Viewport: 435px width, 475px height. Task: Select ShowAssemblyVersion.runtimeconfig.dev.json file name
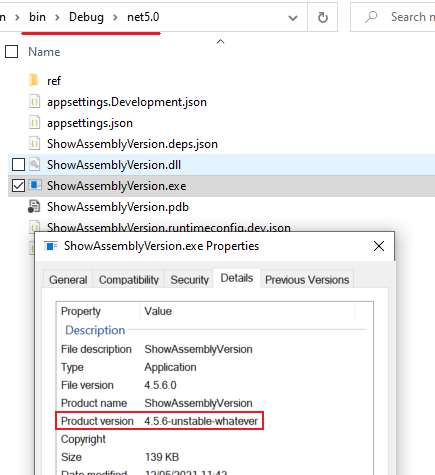tap(169, 227)
